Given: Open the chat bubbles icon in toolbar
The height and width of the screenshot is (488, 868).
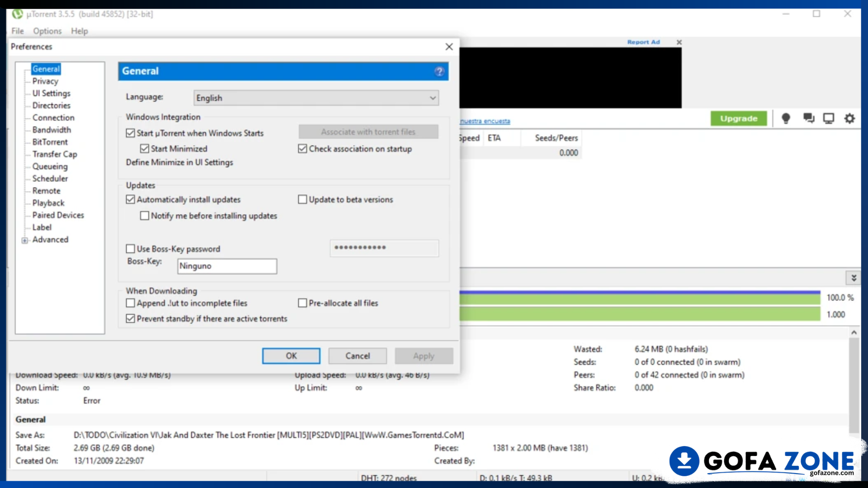Looking at the screenshot, I should coord(808,118).
